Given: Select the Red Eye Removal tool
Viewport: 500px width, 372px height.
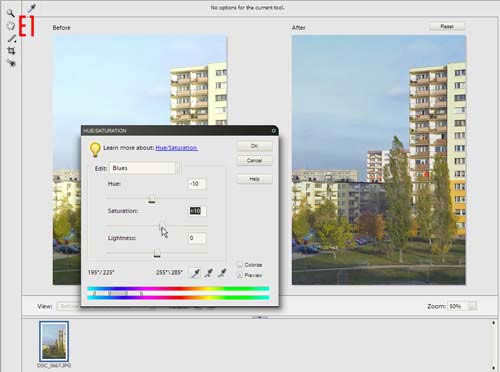Looking at the screenshot, I should click(x=11, y=63).
